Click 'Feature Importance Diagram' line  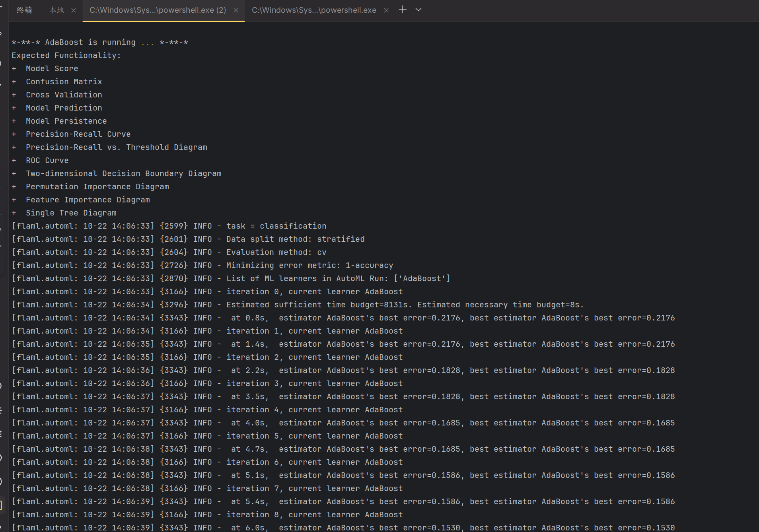tap(81, 200)
